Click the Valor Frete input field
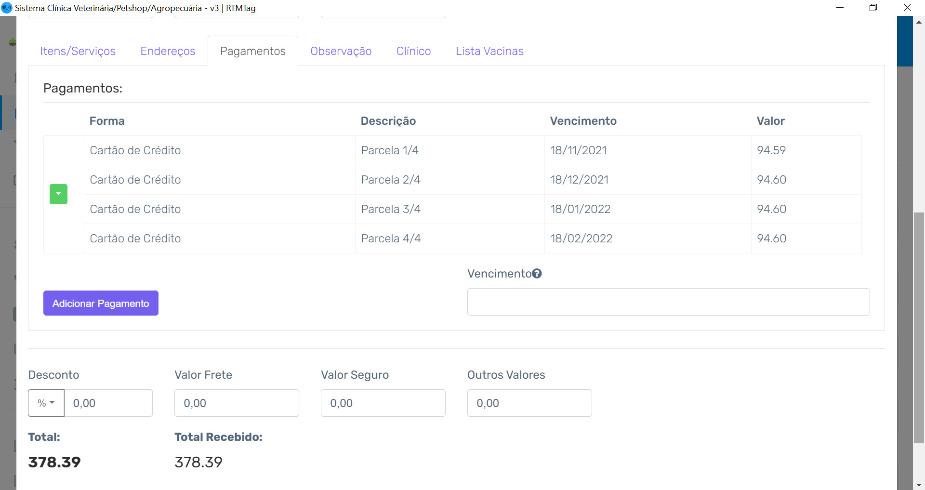 point(236,403)
